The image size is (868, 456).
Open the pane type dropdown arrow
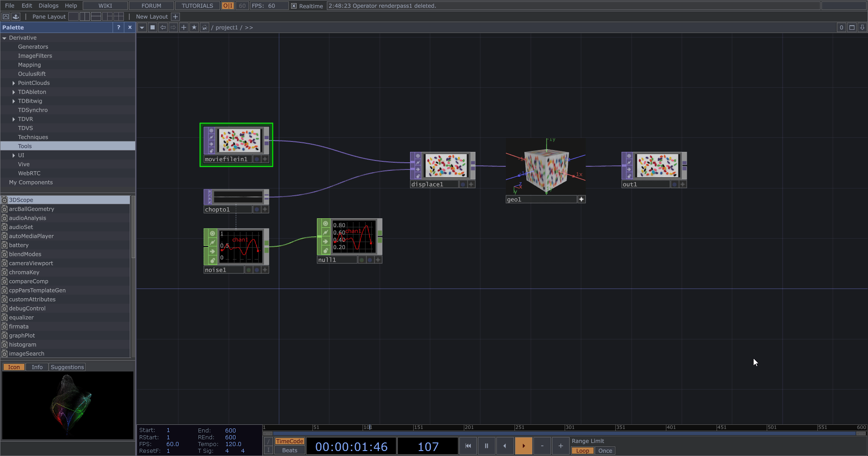[x=142, y=28]
